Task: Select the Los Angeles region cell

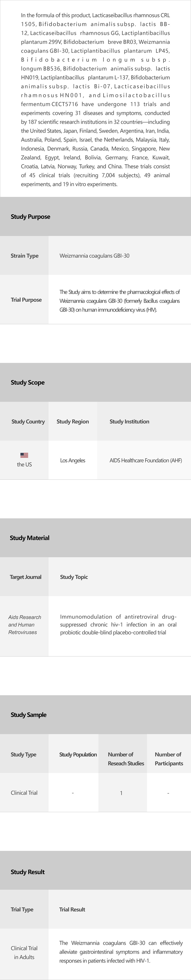Action: [x=73, y=460]
